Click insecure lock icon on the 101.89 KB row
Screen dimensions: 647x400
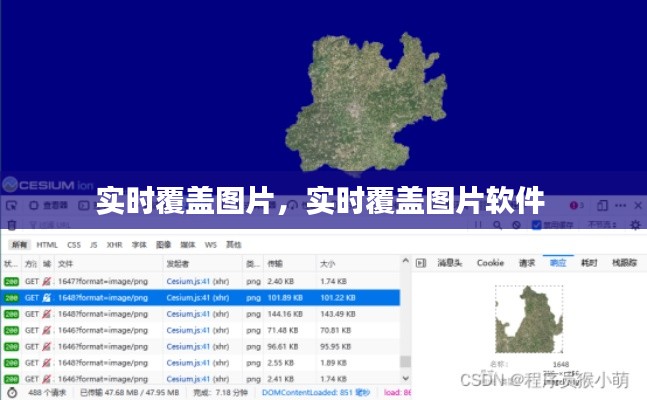pos(47,297)
